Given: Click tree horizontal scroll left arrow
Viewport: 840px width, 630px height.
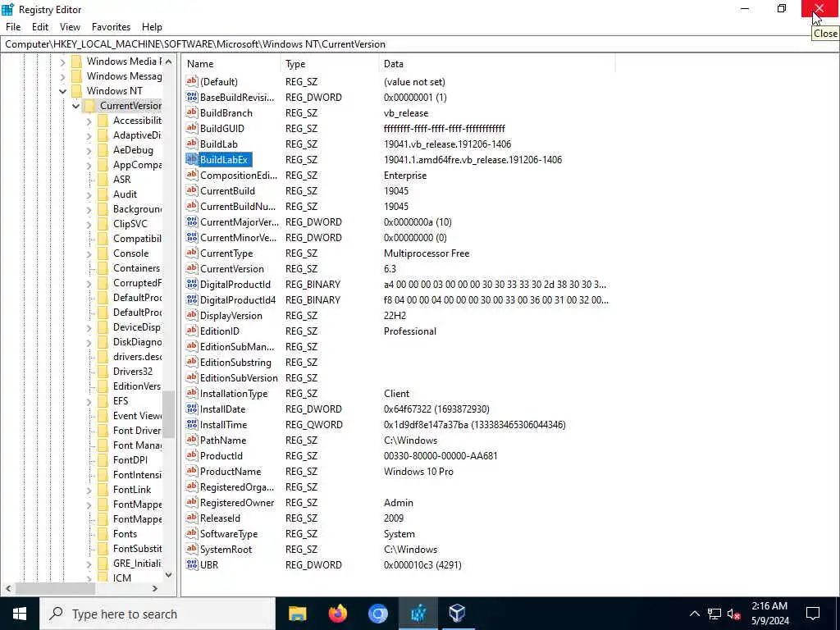Looking at the screenshot, I should 8,589.
